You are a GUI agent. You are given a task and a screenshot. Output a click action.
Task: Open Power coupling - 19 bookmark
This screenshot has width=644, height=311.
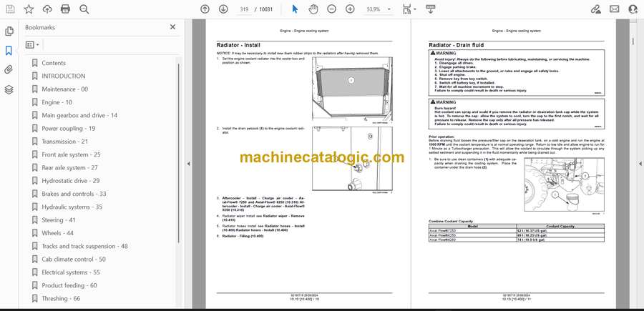68,129
